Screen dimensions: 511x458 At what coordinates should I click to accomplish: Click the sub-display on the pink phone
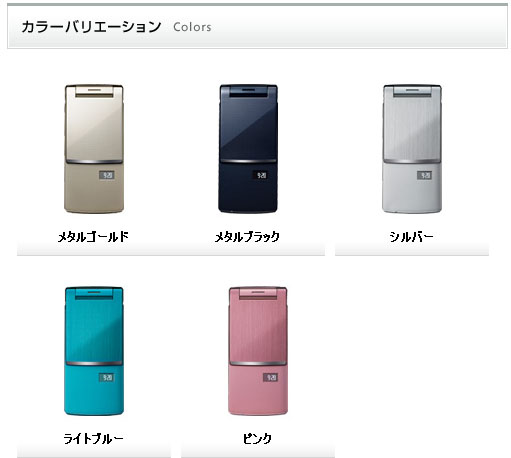tap(270, 378)
